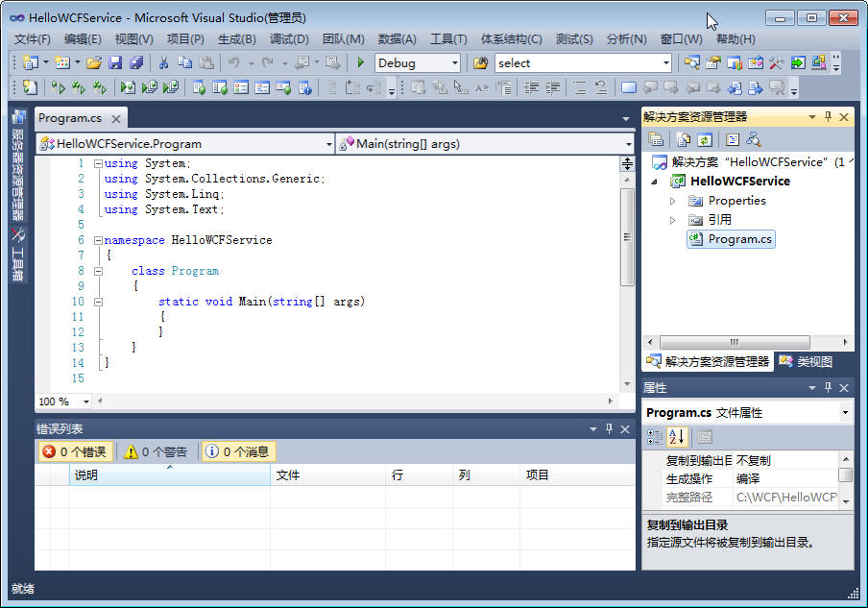Click the Comment Out Lines icon
868x608 pixels.
pyautogui.click(x=580, y=87)
